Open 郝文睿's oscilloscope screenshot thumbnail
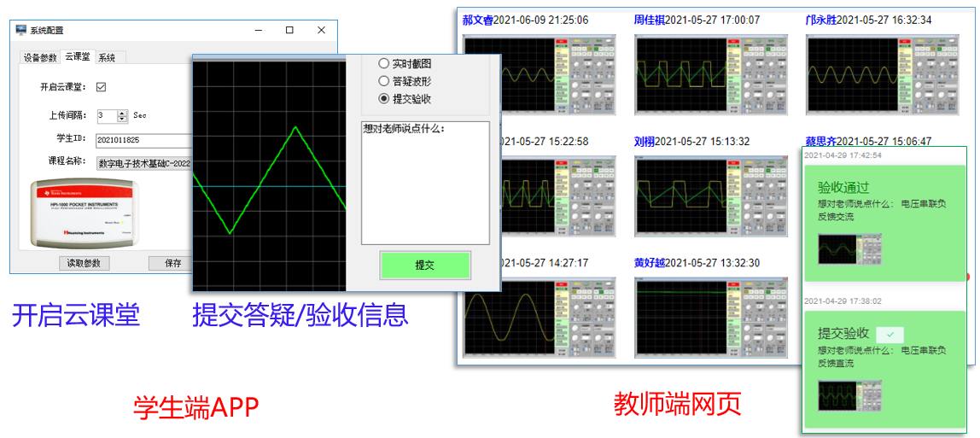 point(540,74)
